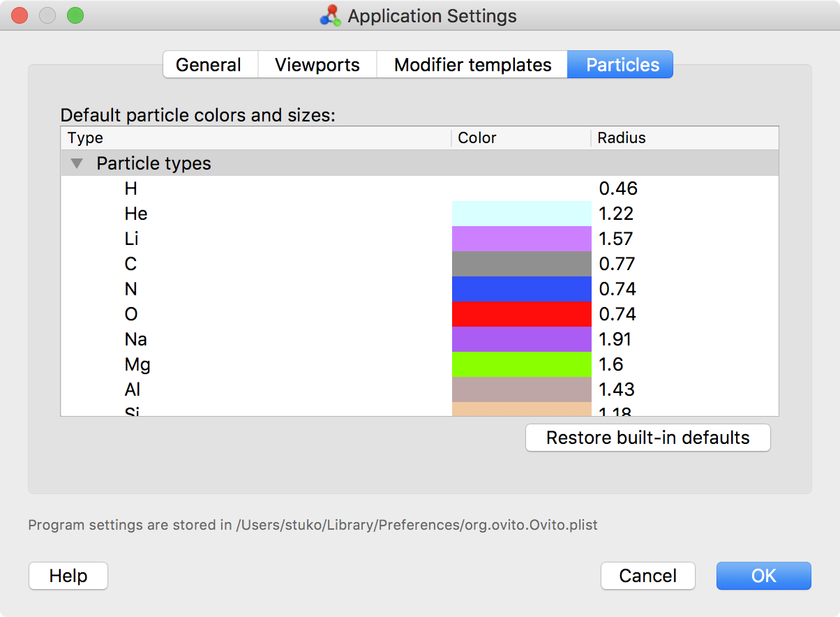This screenshot has height=617, width=840.
Task: Click the blue color swatch for N
Action: pyautogui.click(x=521, y=289)
